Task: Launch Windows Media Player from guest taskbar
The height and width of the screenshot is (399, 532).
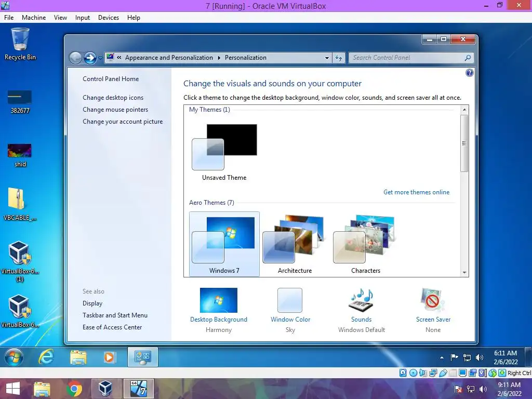Action: [x=110, y=357]
